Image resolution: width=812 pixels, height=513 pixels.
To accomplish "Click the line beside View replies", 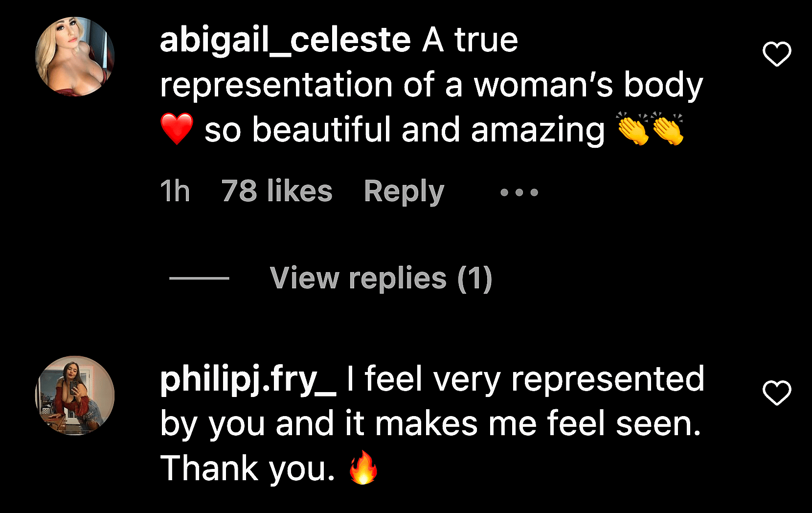I will 199,278.
